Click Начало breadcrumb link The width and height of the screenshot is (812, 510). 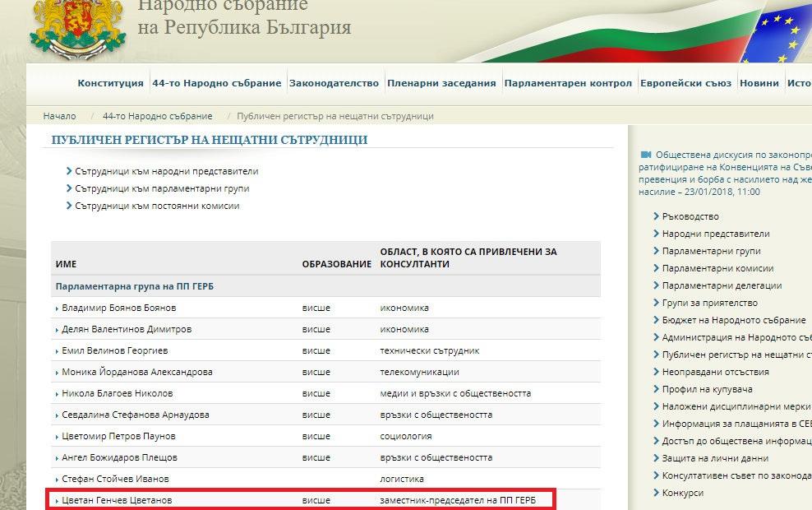(x=60, y=116)
